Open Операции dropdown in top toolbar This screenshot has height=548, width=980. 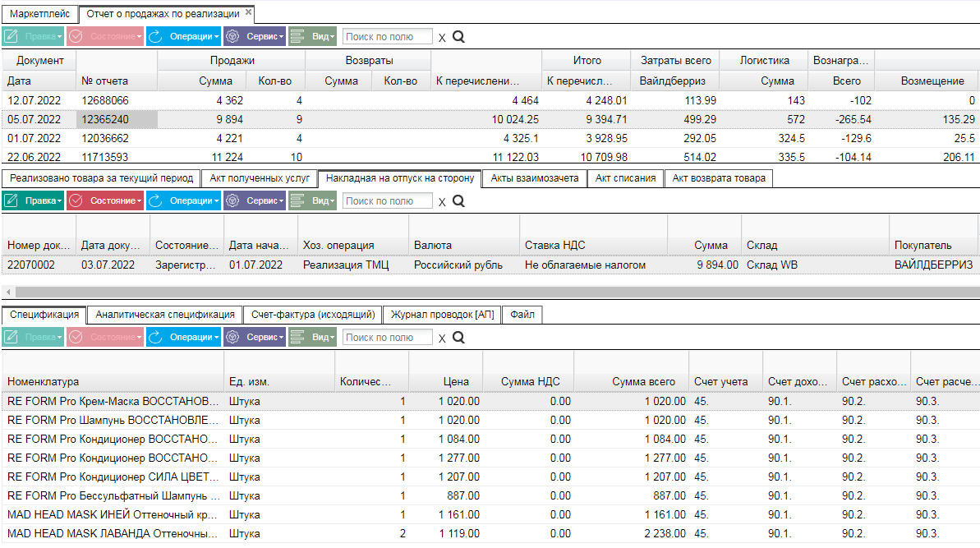pos(183,36)
